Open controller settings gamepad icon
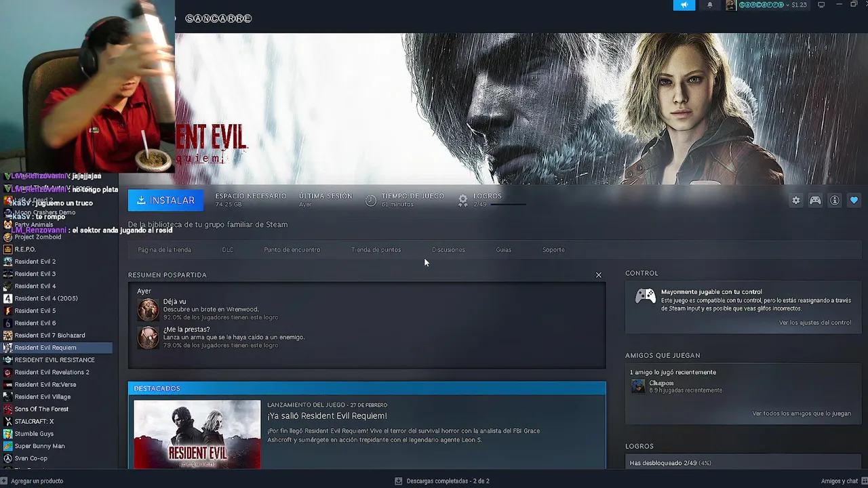The width and height of the screenshot is (868, 488). tap(815, 201)
